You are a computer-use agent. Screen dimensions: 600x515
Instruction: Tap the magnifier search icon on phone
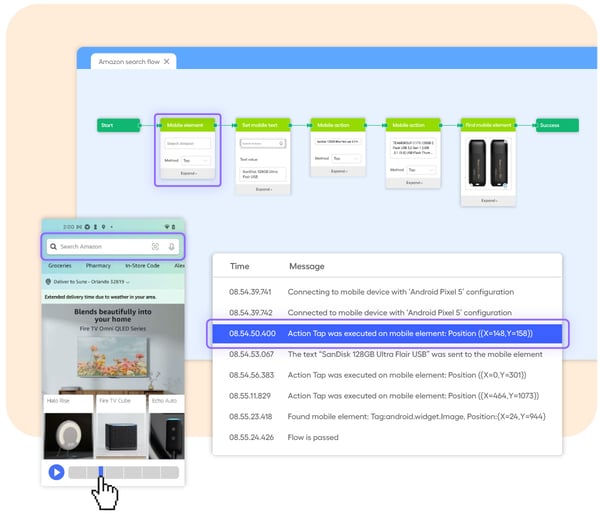click(54, 246)
